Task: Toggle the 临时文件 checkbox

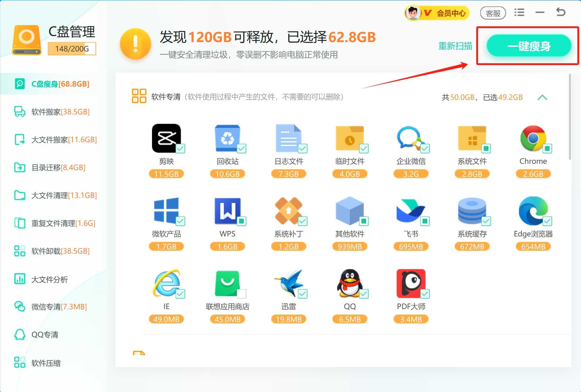Action: point(364,149)
